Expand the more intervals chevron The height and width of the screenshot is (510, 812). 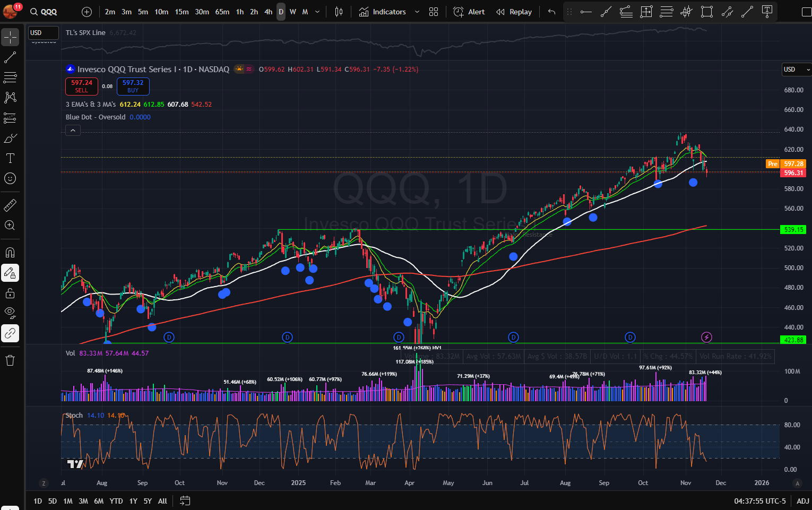[x=317, y=12]
